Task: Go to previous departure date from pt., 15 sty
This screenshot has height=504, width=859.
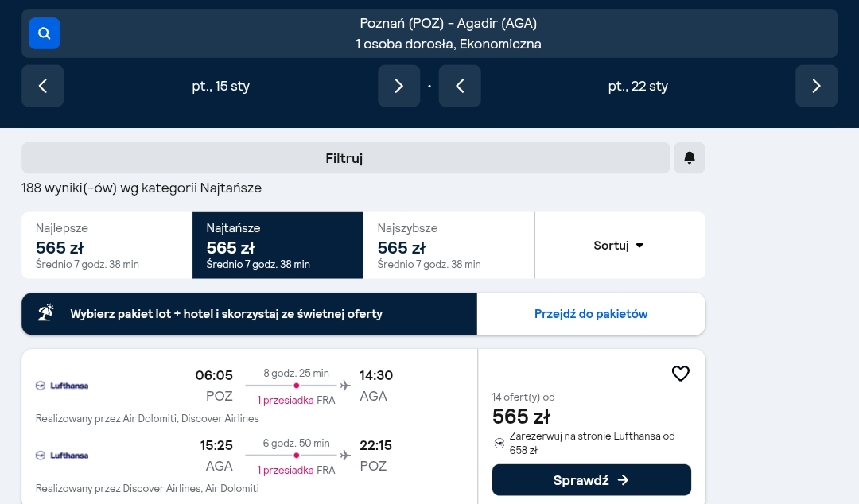Action: coord(43,86)
